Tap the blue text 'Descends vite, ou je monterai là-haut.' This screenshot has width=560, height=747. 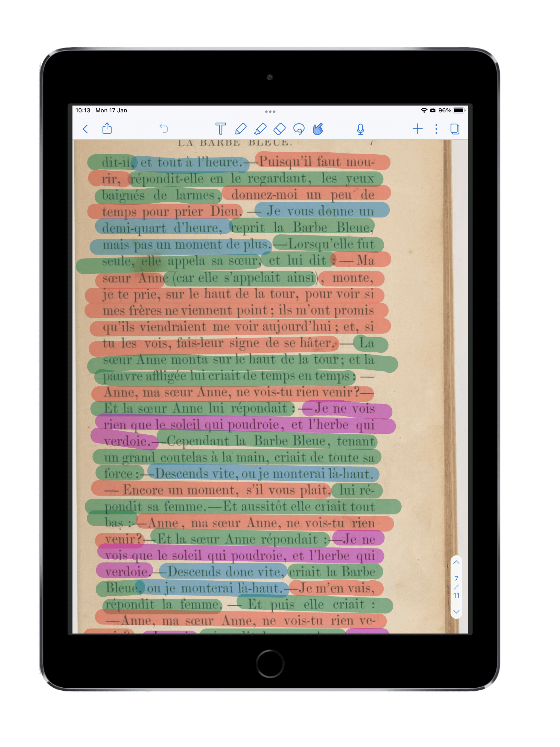(264, 474)
